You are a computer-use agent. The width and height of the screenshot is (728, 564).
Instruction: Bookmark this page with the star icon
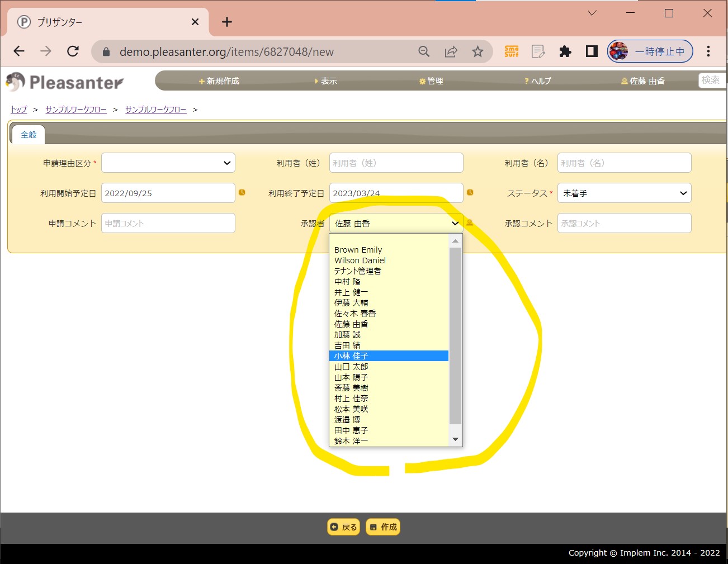point(478,52)
